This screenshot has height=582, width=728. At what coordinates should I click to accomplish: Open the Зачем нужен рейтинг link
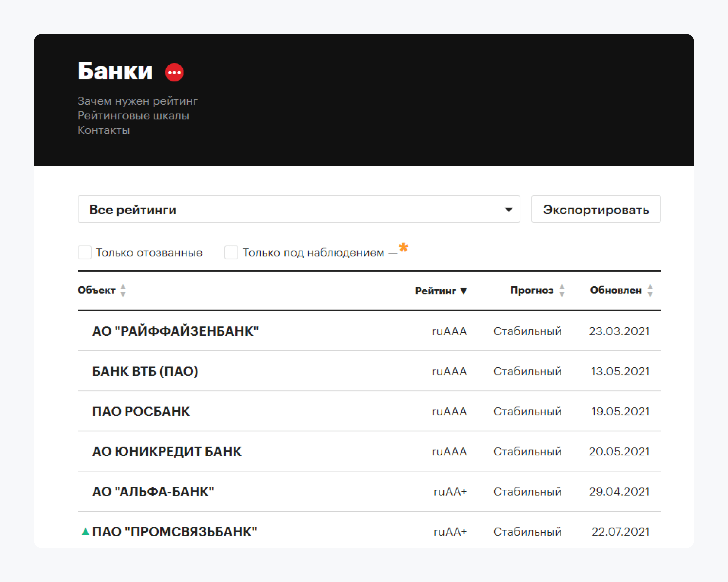point(138,101)
